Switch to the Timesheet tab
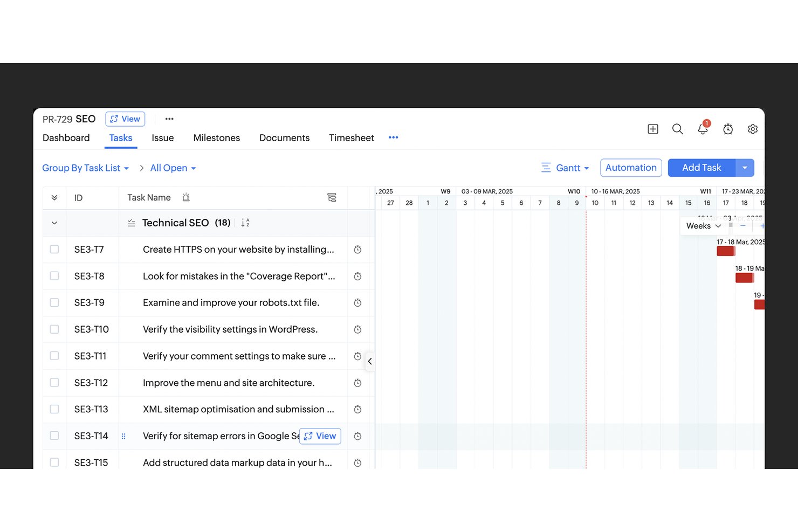Screen dimensions: 798x532 [352, 137]
